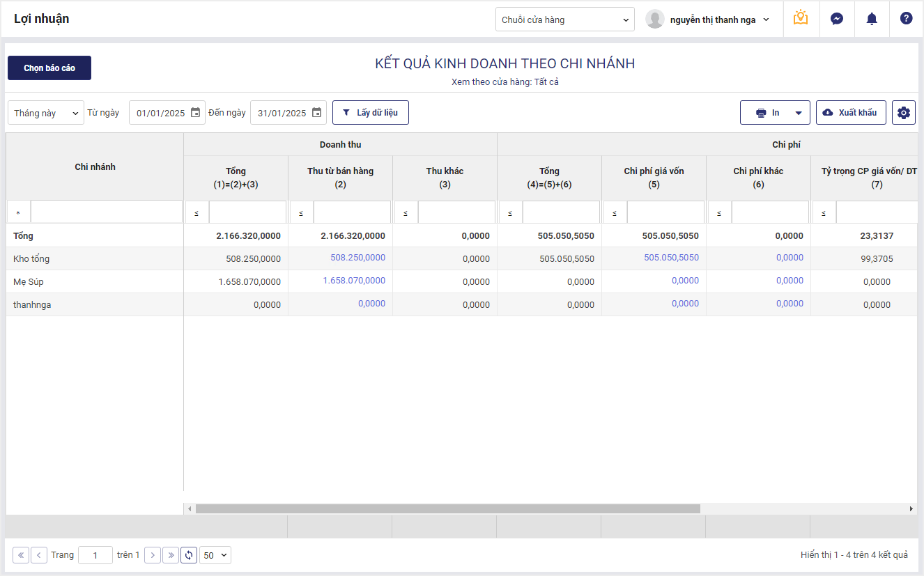Open the help question mark icon

coord(906,19)
